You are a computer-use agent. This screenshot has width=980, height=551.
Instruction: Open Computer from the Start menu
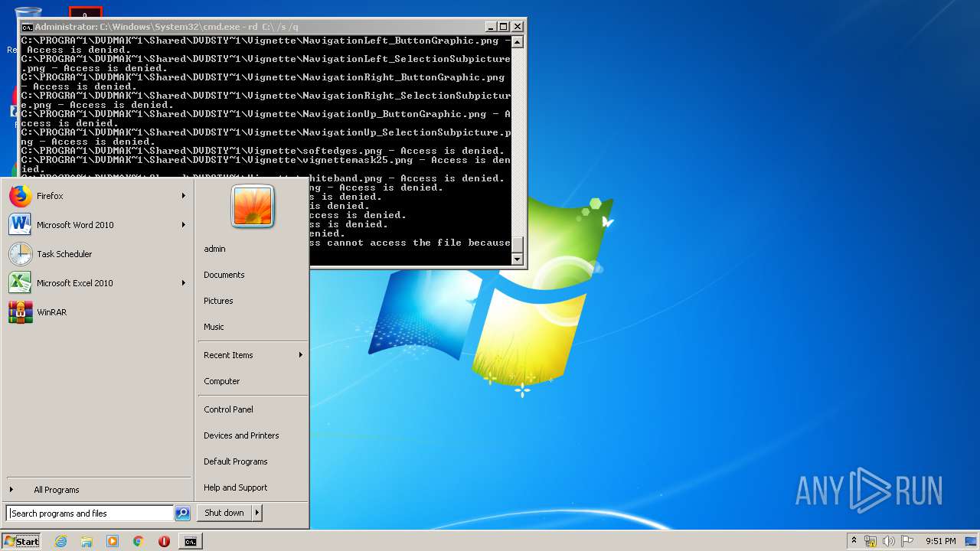tap(253, 381)
